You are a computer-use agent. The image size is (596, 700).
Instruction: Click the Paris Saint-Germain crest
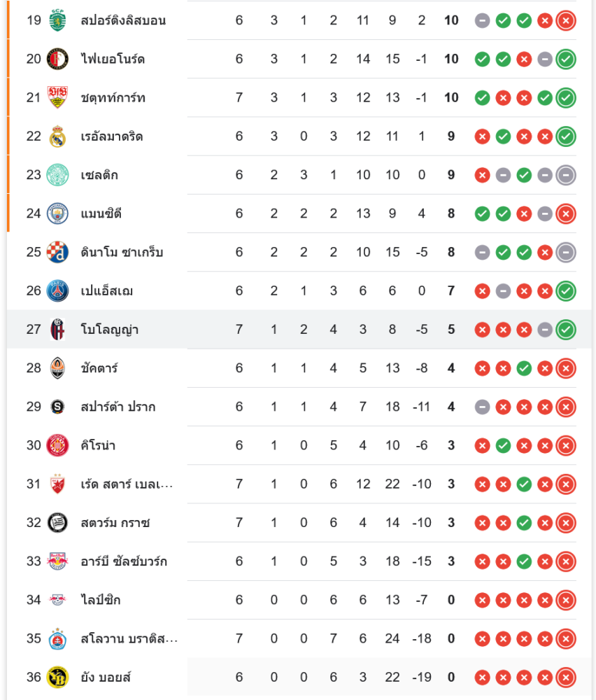[x=57, y=290]
